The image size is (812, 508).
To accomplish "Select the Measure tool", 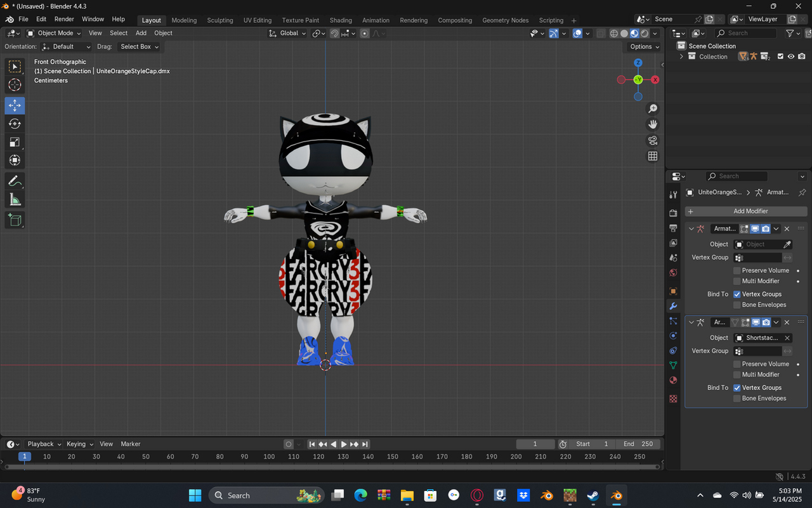I will tap(15, 200).
